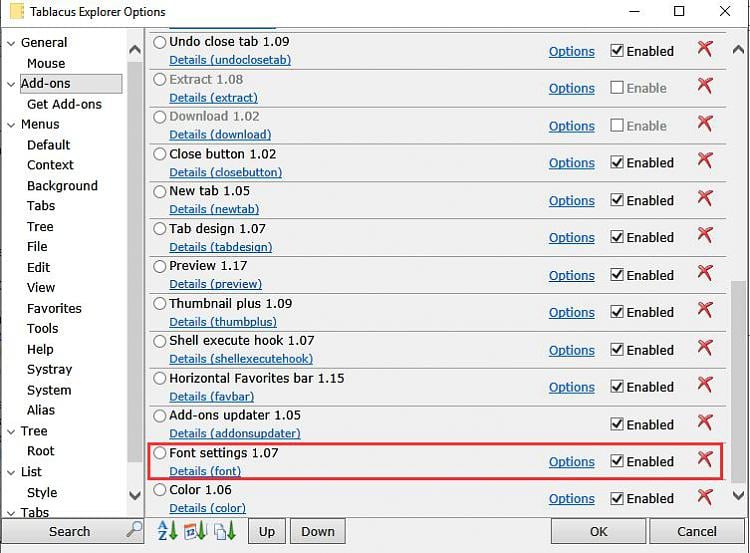Remove the Extract add-on (red X)

(705, 86)
